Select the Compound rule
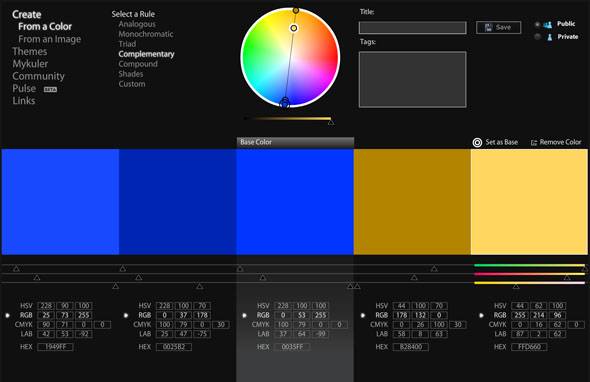This screenshot has height=382, width=590. click(138, 64)
